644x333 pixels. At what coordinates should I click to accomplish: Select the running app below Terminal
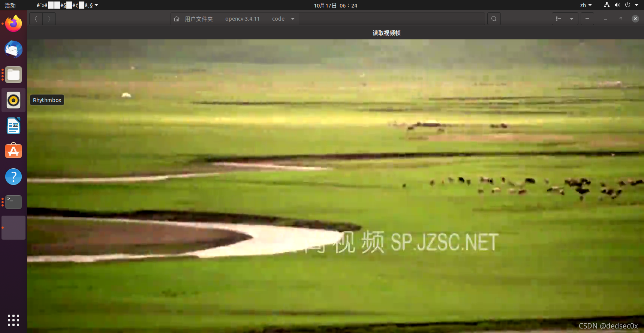(13, 228)
